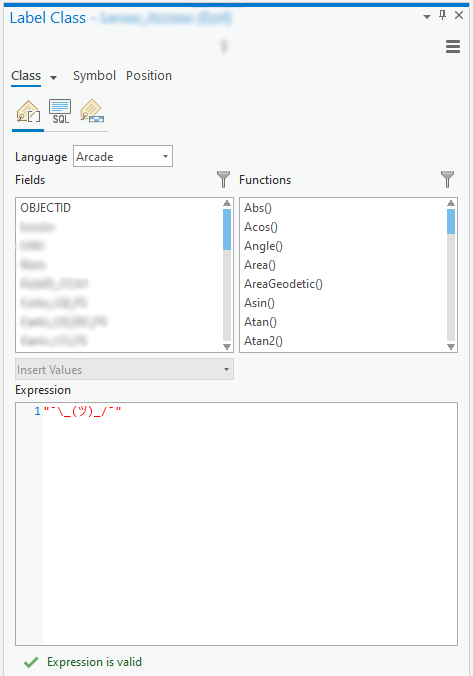Image resolution: width=473 pixels, height=676 pixels.
Task: Open the SQL query icon tab
Action: coord(60,112)
